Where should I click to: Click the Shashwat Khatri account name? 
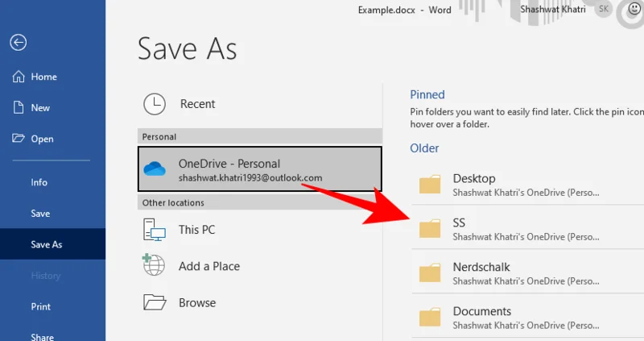pyautogui.click(x=553, y=10)
